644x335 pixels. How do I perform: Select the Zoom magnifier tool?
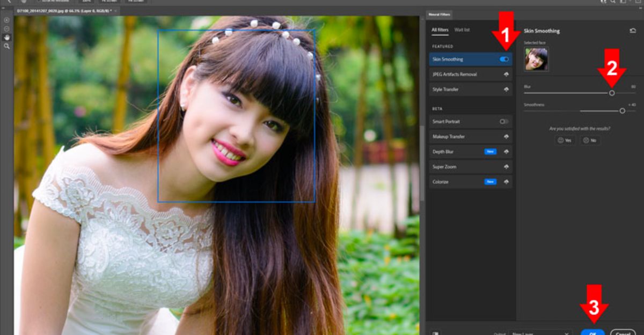coord(6,46)
